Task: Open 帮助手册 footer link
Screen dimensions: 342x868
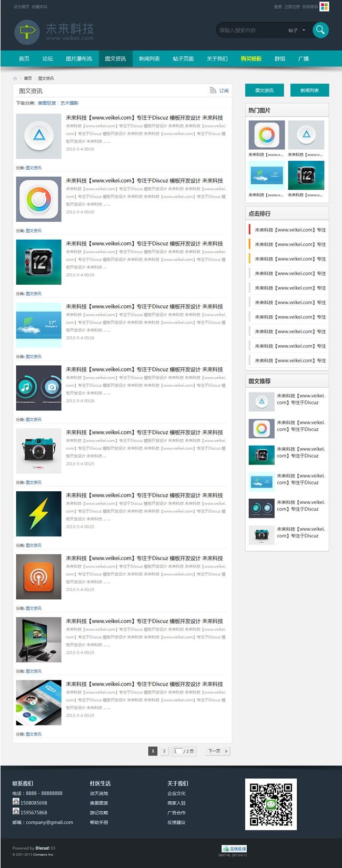Action: coord(99,822)
